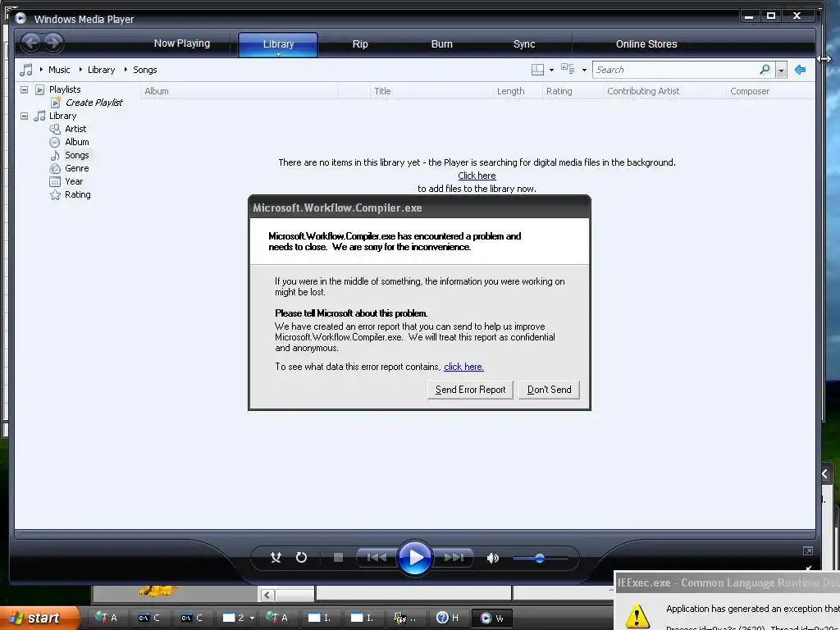
Task: Click the warning icon in IEExec.exe dialog
Action: point(636,616)
